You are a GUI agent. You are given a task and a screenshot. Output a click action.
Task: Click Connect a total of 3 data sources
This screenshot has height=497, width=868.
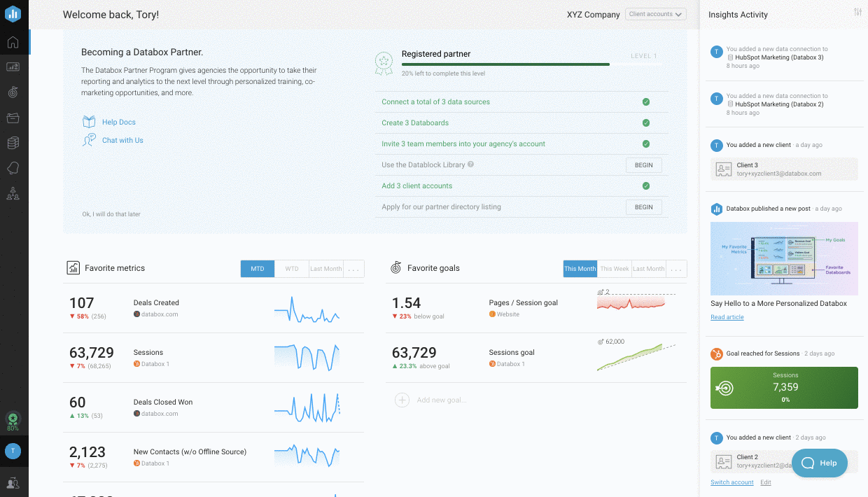click(x=435, y=102)
